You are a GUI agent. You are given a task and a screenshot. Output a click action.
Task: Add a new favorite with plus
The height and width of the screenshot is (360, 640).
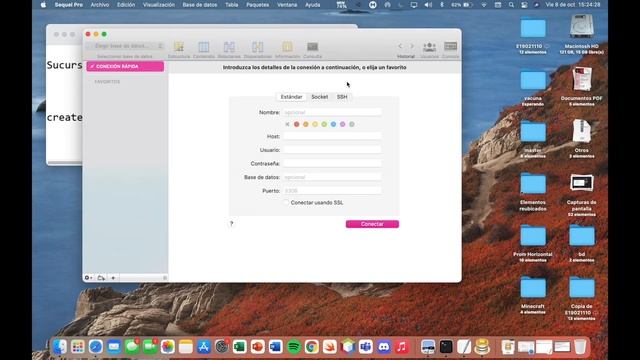click(113, 278)
